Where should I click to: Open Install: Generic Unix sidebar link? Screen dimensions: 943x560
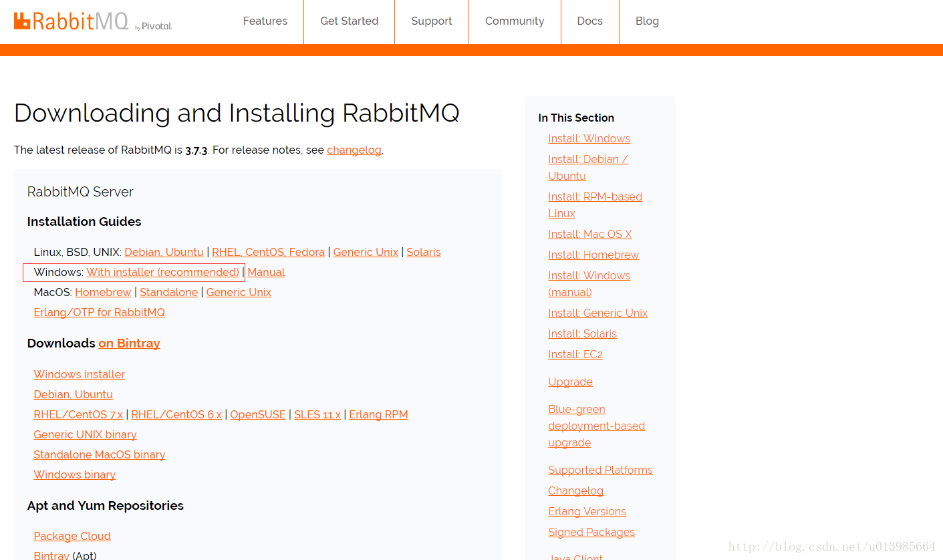coord(597,313)
